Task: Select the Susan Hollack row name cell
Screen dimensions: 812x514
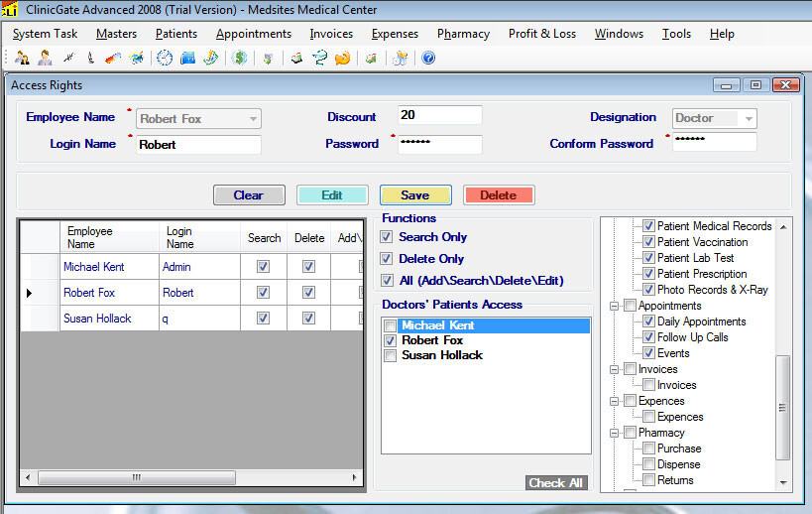Action: tap(109, 319)
